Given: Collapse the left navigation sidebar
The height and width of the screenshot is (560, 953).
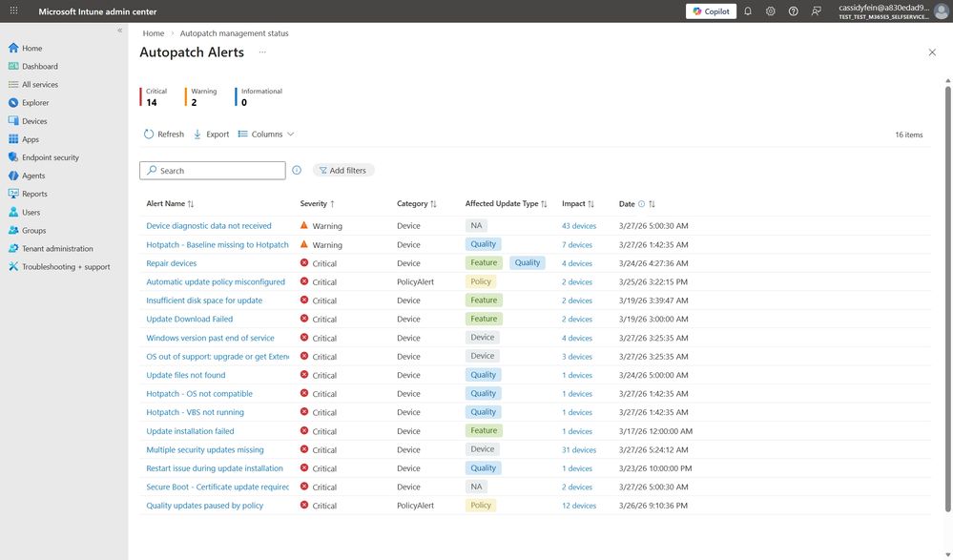Looking at the screenshot, I should [x=120, y=30].
